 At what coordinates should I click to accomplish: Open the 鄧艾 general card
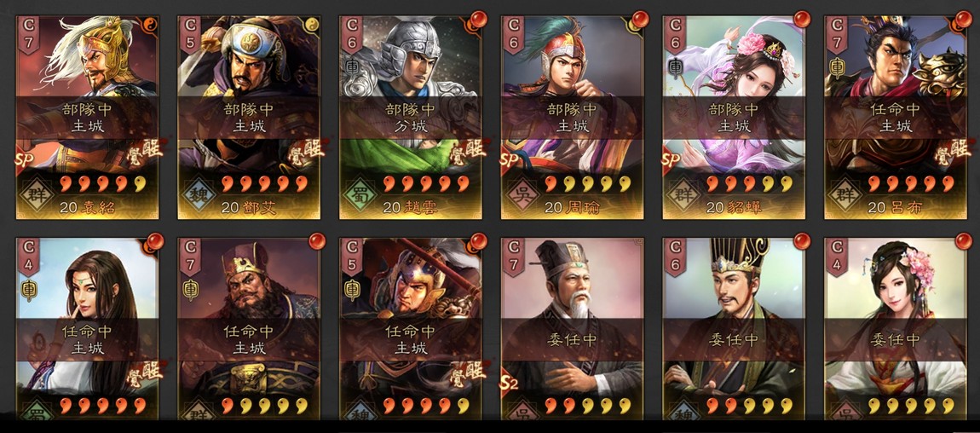tap(249, 117)
